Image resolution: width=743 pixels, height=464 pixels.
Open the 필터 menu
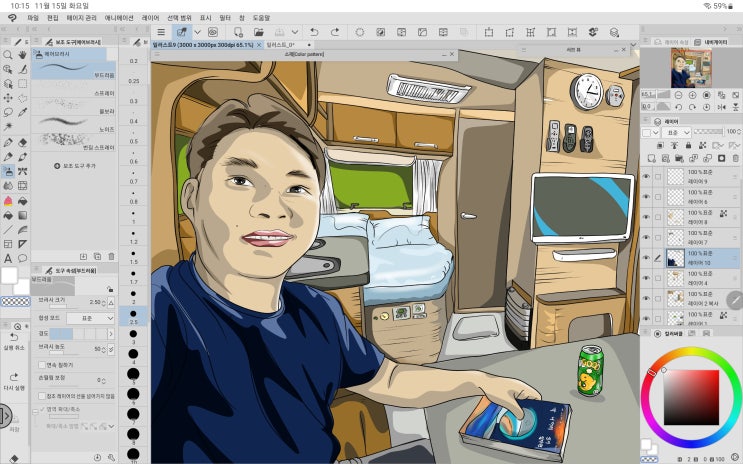[x=225, y=18]
